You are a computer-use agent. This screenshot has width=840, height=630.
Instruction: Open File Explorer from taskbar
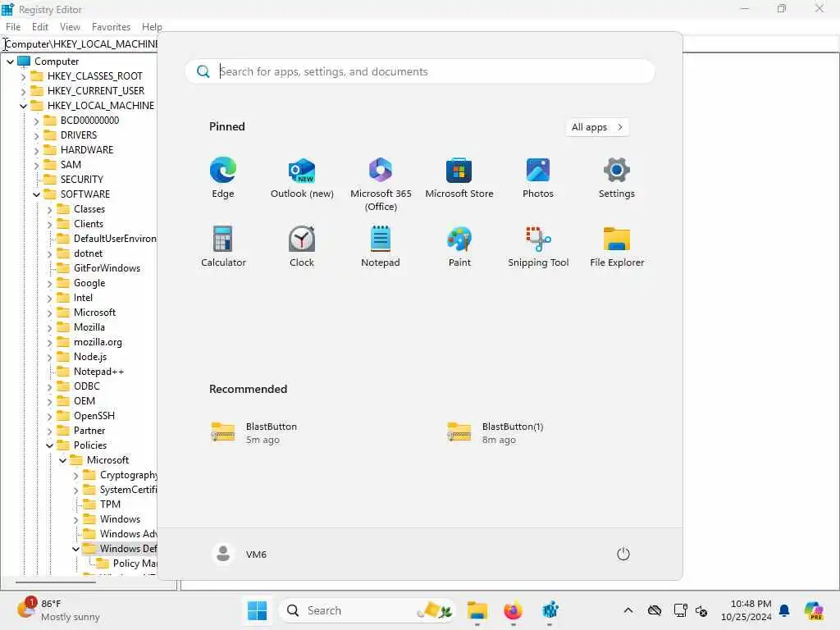click(477, 610)
